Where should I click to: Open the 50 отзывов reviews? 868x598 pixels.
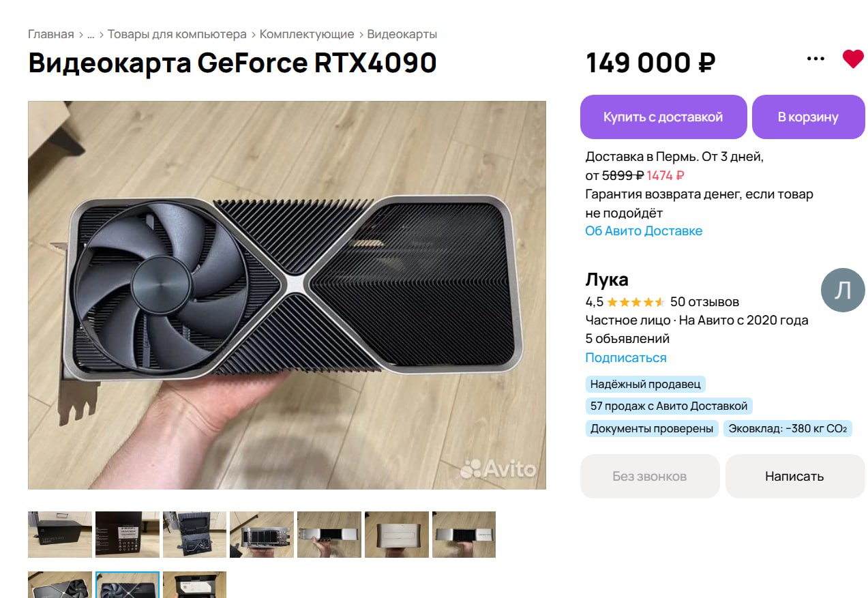[704, 302]
